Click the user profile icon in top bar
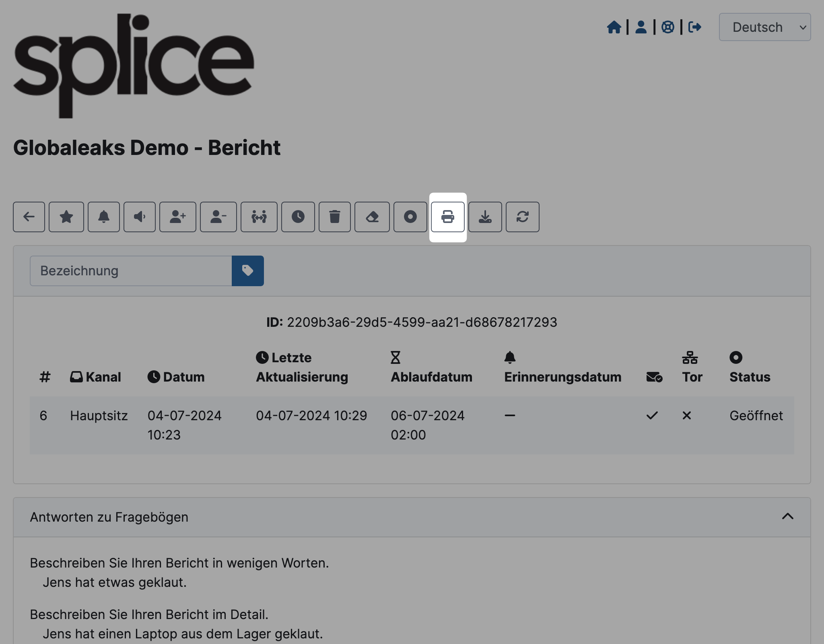 point(641,27)
